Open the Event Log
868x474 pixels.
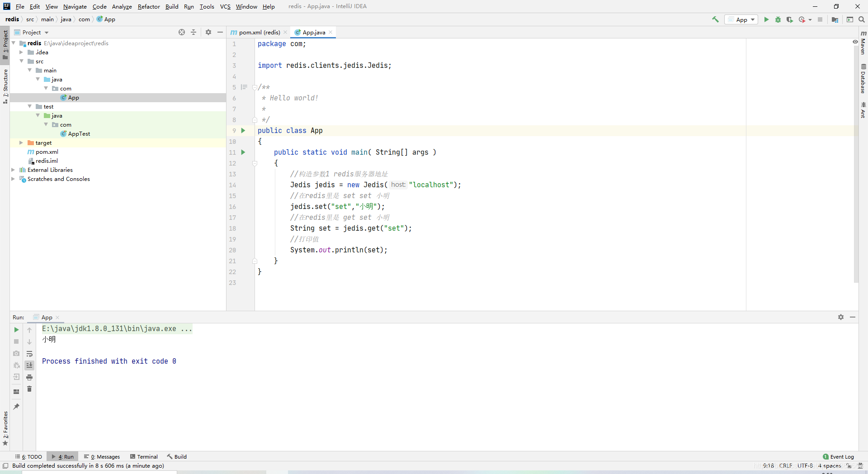click(839, 457)
